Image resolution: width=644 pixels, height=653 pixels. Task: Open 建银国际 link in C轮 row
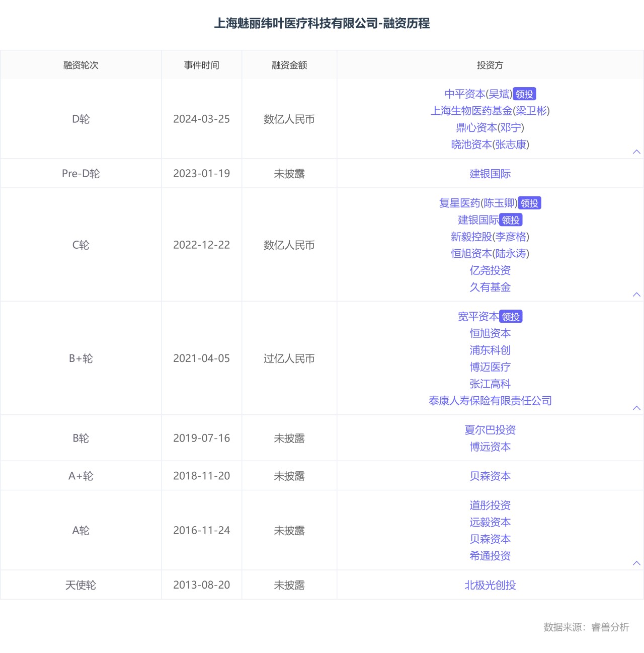[x=478, y=220]
